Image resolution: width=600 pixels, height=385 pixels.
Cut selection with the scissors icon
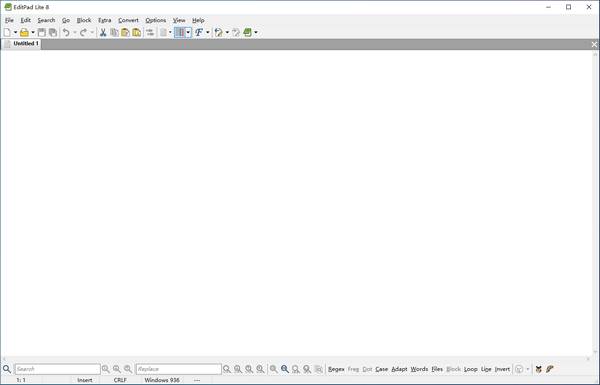click(103, 33)
